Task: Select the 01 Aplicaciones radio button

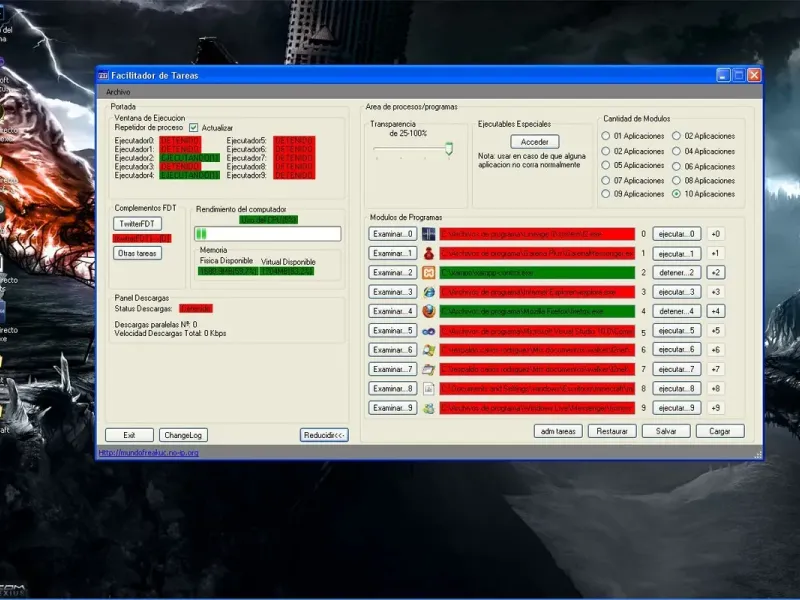Action: point(605,136)
